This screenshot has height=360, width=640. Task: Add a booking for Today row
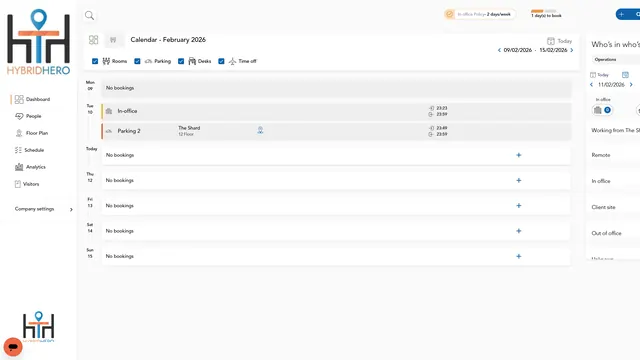tap(518, 155)
